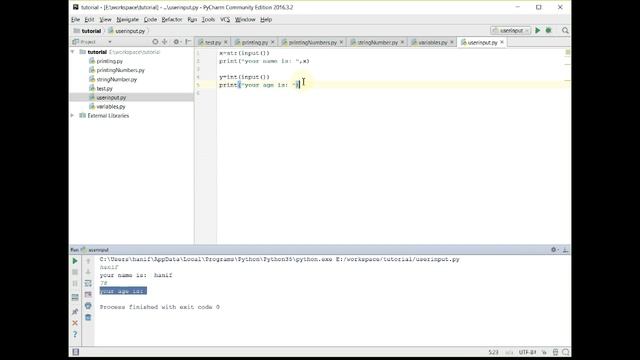Close the printingNumbers.py tab
The image size is (640, 360).
[x=341, y=42]
